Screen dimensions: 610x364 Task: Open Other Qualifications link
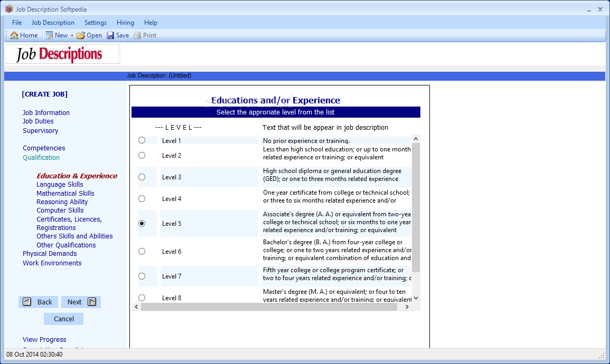66,245
